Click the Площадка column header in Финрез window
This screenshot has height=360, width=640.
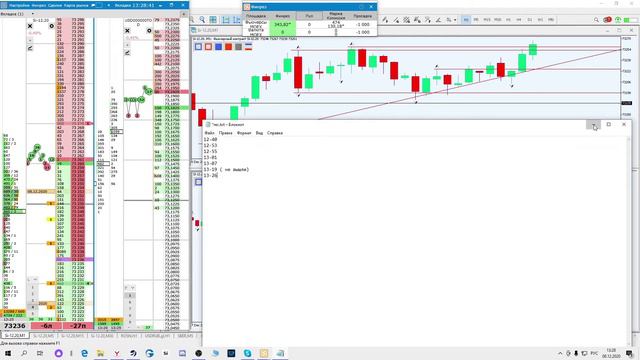click(256, 16)
